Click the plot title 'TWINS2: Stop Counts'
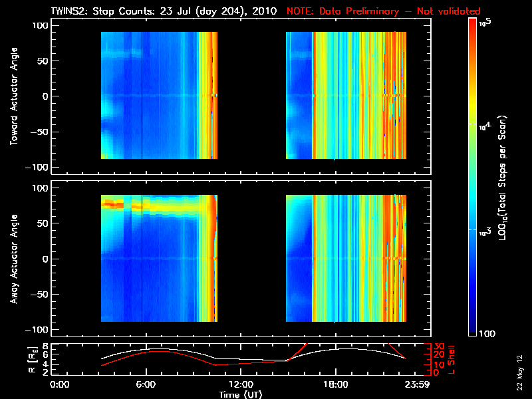The image size is (532, 399). pyautogui.click(x=103, y=11)
